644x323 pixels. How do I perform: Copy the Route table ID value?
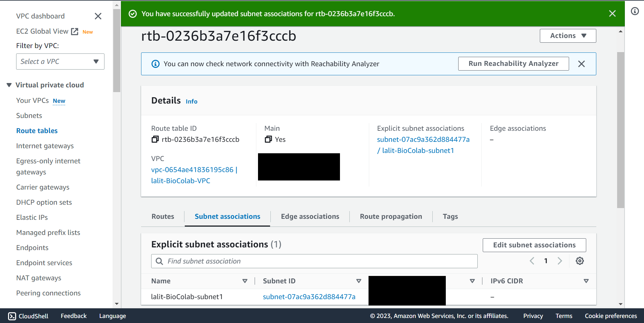pos(155,139)
